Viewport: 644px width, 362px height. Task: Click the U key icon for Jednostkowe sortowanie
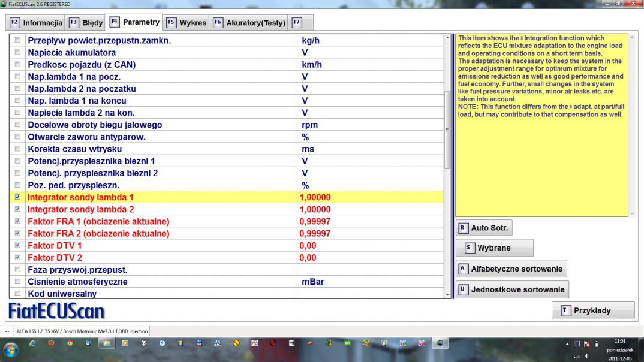pyautogui.click(x=462, y=289)
